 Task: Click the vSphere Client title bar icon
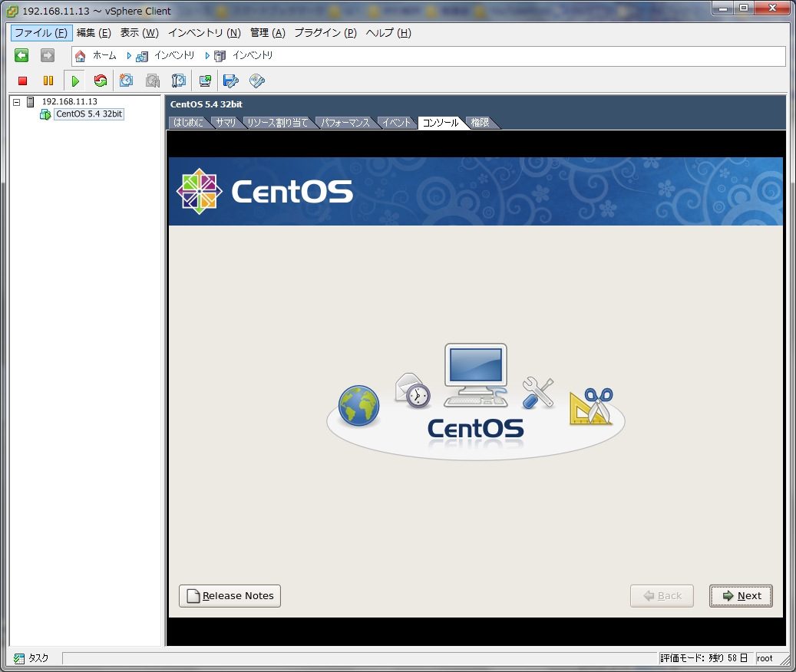tap(12, 11)
